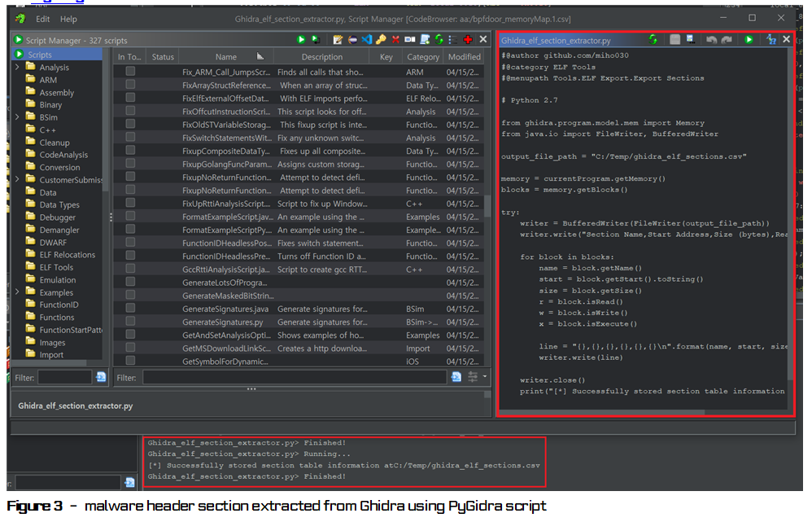Sort scripts by Name column header
Image resolution: width=812 pixels, height=522 pixels.
click(x=226, y=56)
